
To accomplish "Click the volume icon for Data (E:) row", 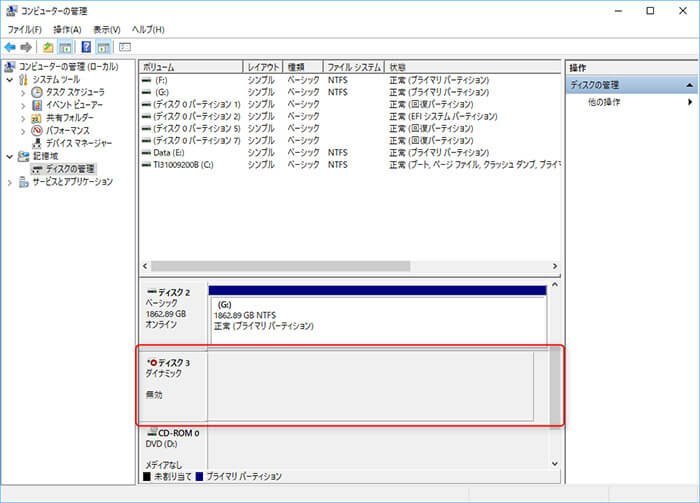I will tap(146, 153).
